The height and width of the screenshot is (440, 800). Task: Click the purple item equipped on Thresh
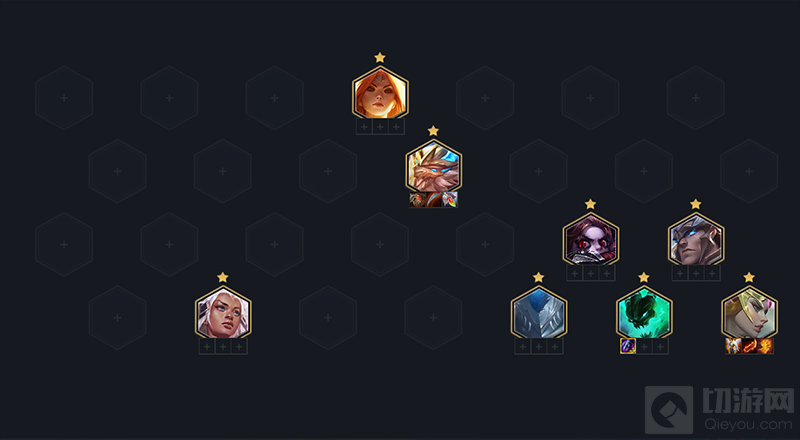click(628, 346)
